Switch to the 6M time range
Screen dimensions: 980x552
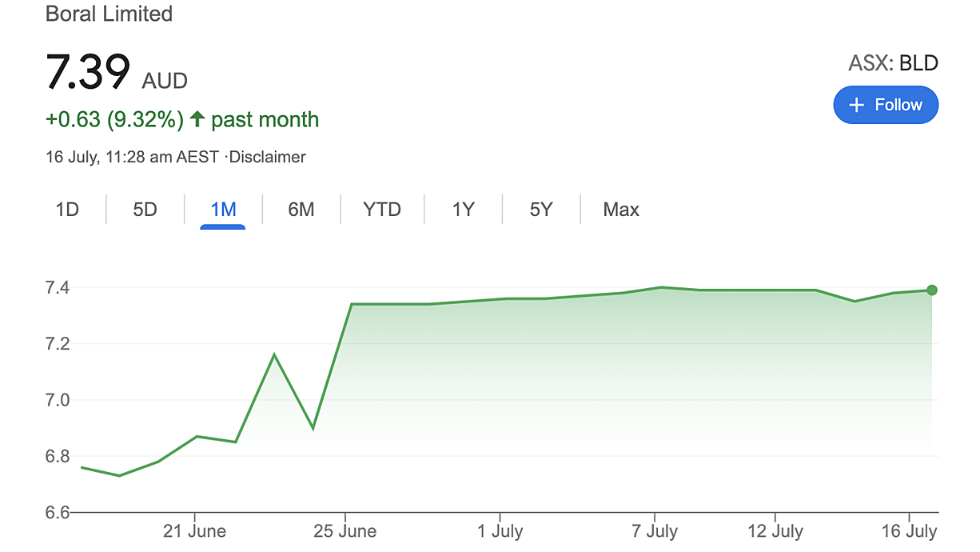point(301,210)
